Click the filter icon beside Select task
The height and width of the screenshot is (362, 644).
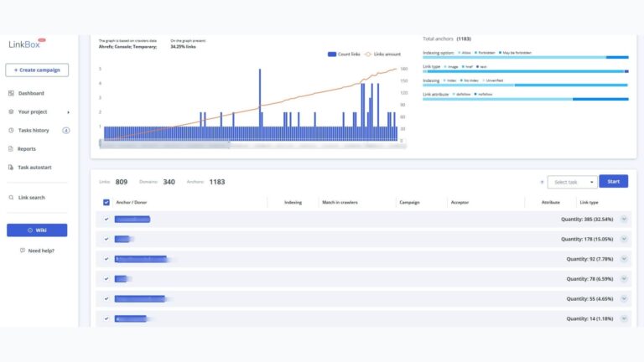(541, 182)
